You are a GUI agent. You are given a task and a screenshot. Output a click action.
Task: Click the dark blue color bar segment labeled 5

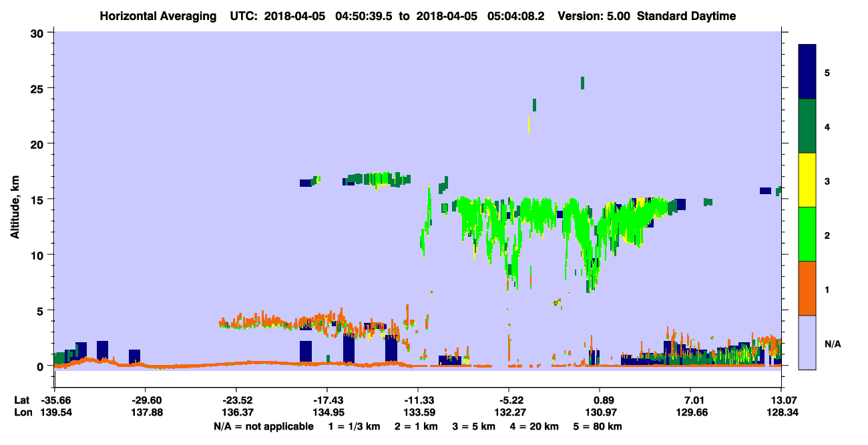pyautogui.click(x=807, y=72)
